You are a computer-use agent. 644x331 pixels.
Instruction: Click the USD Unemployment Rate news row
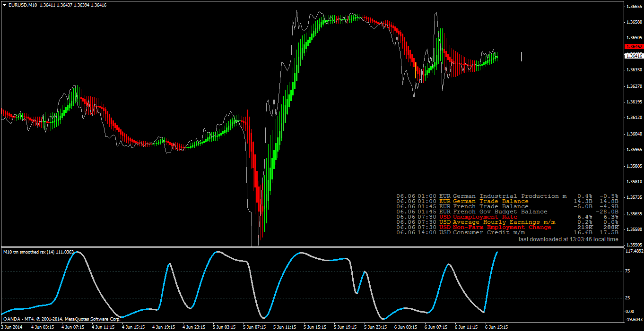point(507,217)
